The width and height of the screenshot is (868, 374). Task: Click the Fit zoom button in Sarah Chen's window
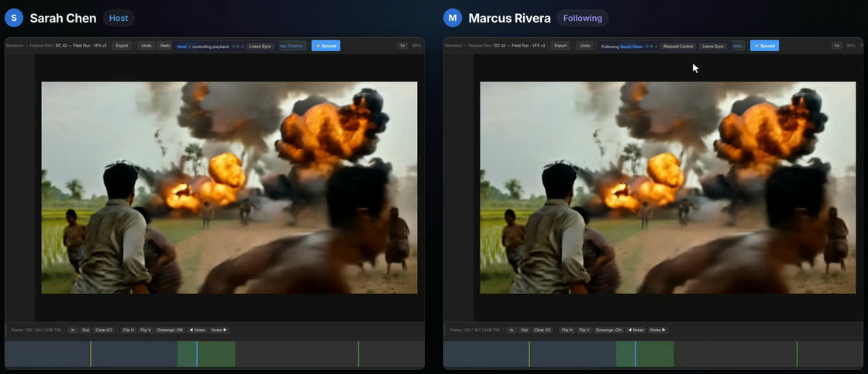tap(403, 46)
